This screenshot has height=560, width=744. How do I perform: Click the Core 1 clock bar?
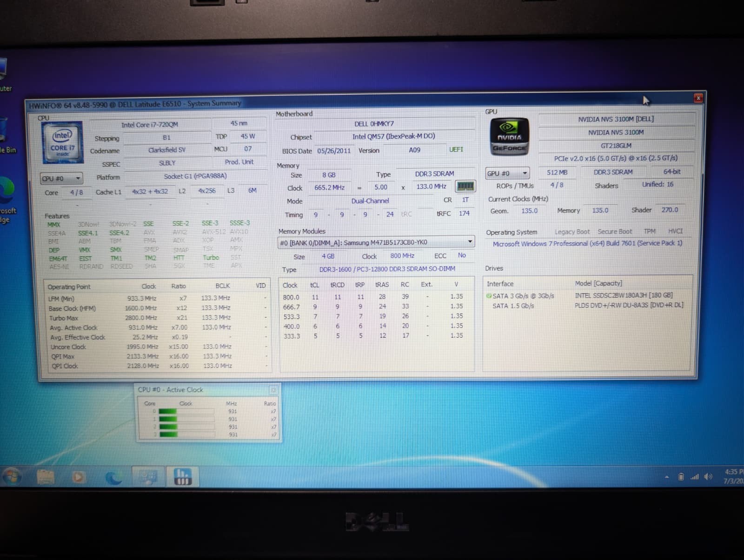point(186,419)
